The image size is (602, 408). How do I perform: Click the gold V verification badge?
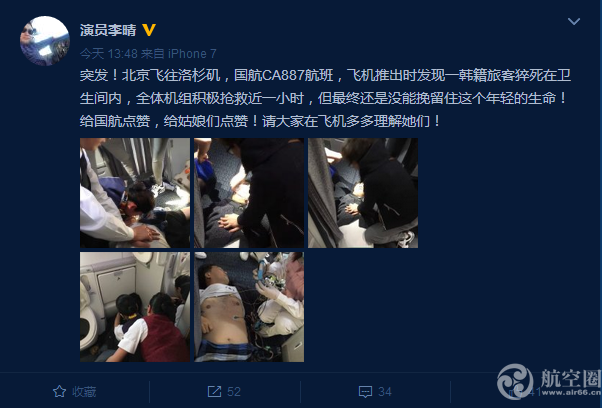pyautogui.click(x=149, y=30)
